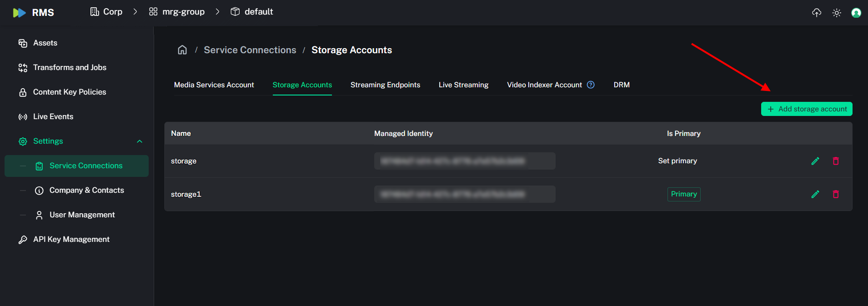
Task: Click Is Primary column header
Action: 683,133
